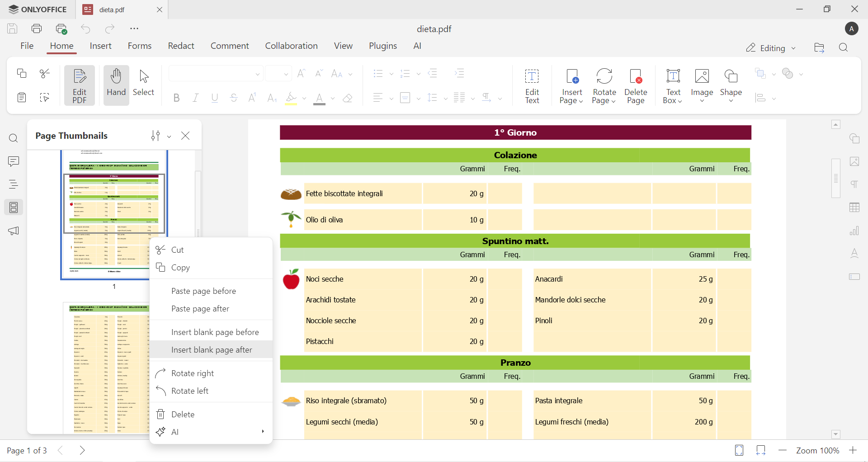Screen dimensions: 868x462
Task: Open the Headings navigation panel
Action: (14, 184)
